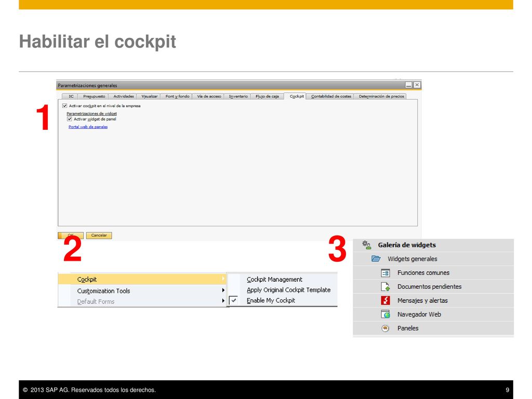Switch to the Actividades tab
532x399 pixels.
pos(124,96)
